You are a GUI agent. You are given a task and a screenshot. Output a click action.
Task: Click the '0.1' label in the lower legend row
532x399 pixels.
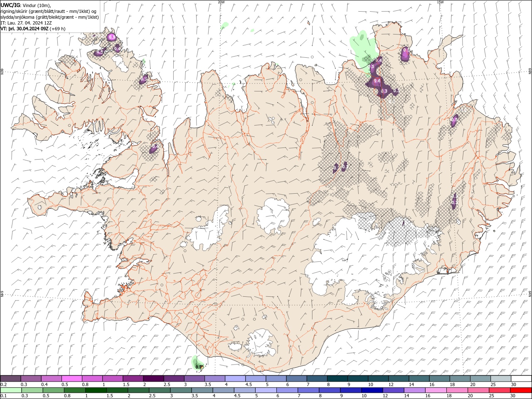click(x=3, y=396)
